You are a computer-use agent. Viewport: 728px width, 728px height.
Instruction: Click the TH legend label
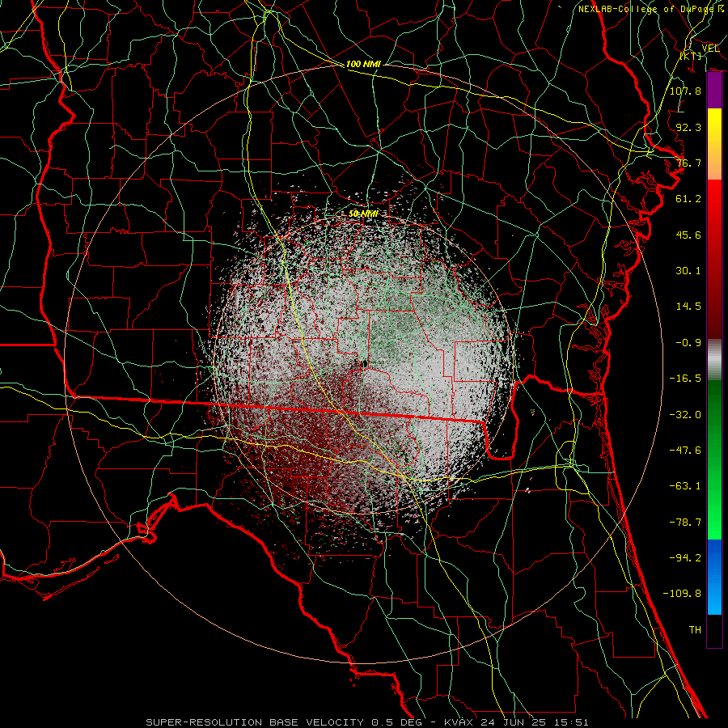pos(695,630)
